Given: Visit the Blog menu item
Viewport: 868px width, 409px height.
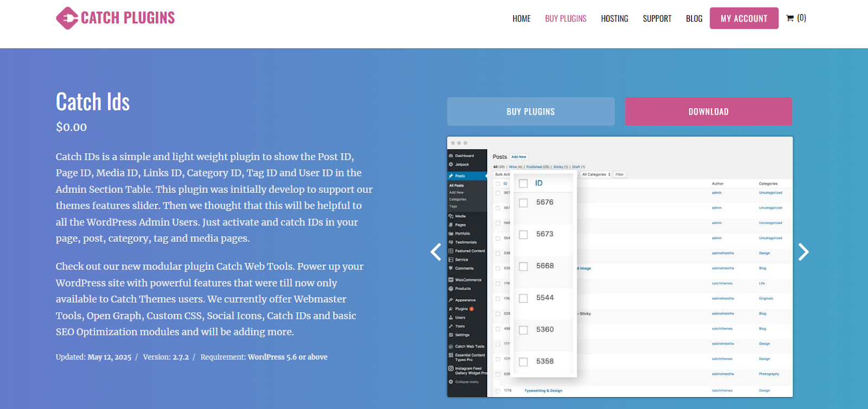Looking at the screenshot, I should pyautogui.click(x=694, y=18).
